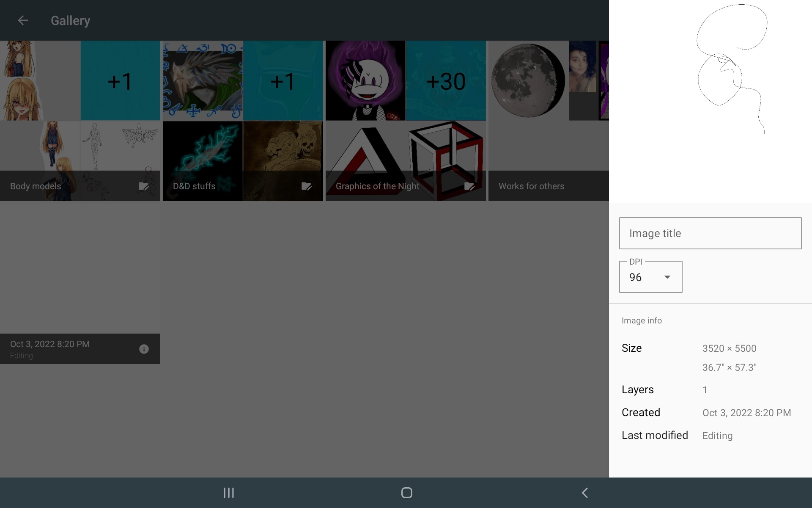Select the moon thumbnail
Image resolution: width=812 pixels, height=508 pixels.
click(528, 81)
